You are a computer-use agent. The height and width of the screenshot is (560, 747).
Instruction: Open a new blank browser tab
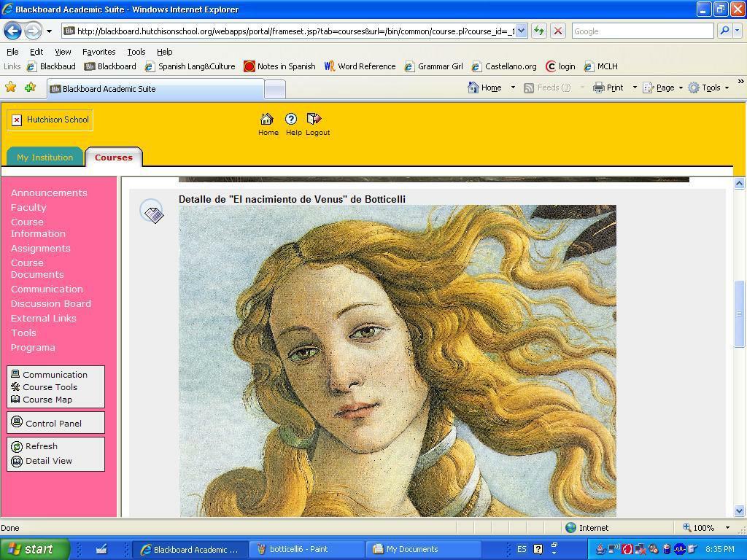(x=275, y=90)
